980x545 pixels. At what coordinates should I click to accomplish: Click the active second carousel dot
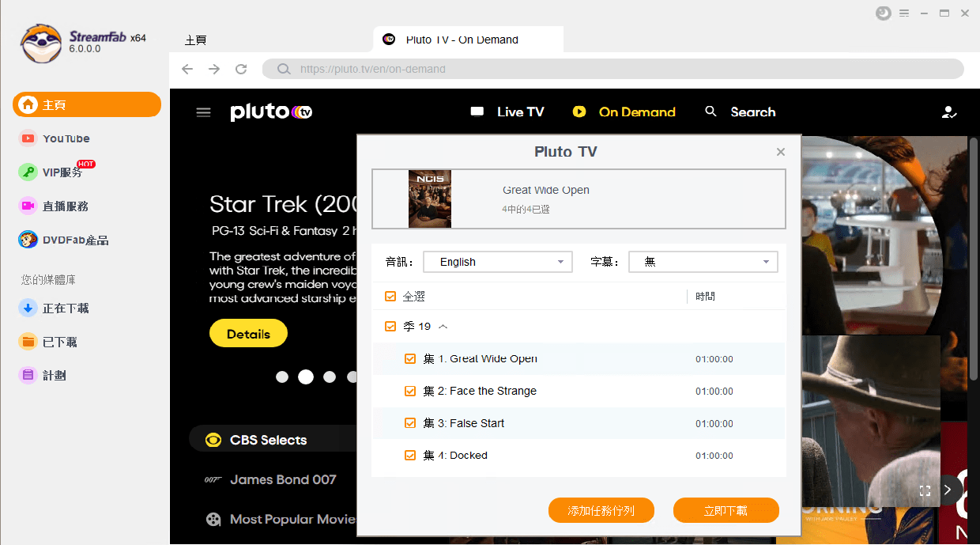pos(306,377)
